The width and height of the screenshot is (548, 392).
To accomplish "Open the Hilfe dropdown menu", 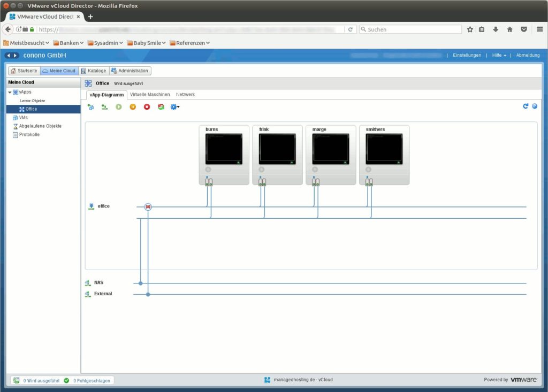I will pyautogui.click(x=499, y=55).
